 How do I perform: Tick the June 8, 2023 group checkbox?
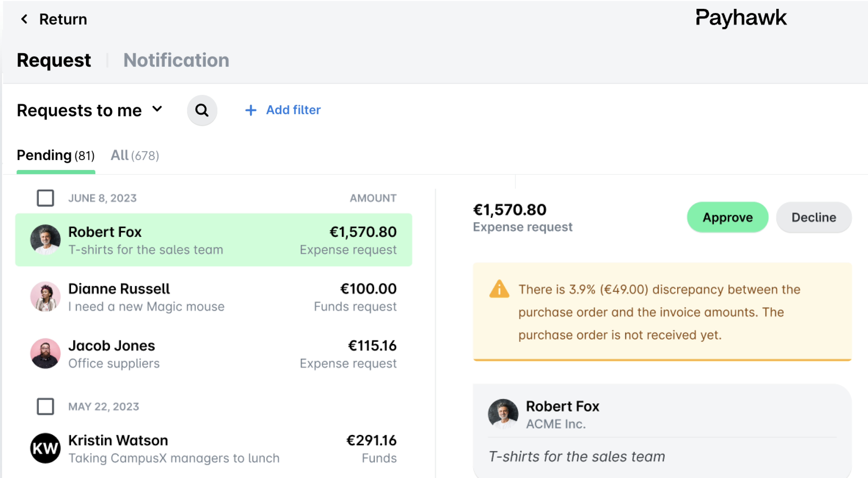coord(45,198)
